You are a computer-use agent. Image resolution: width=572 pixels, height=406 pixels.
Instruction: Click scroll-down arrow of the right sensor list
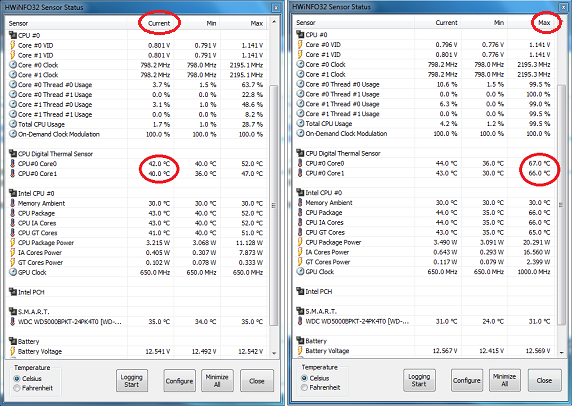[561, 352]
